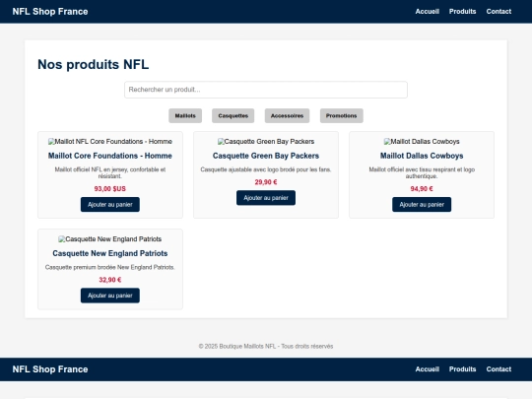The height and width of the screenshot is (399, 532).
Task: Open Accueil in the lower navigation bar
Action: pos(428,369)
